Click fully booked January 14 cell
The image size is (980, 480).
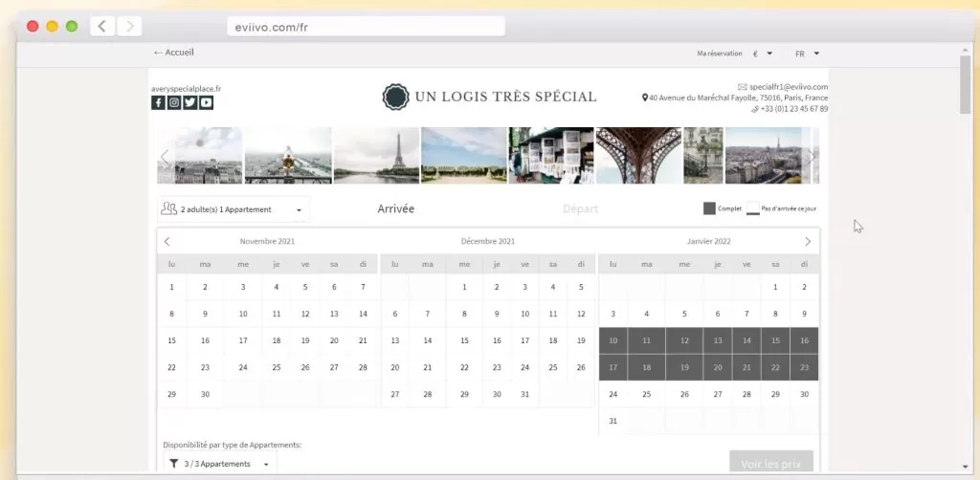click(746, 340)
